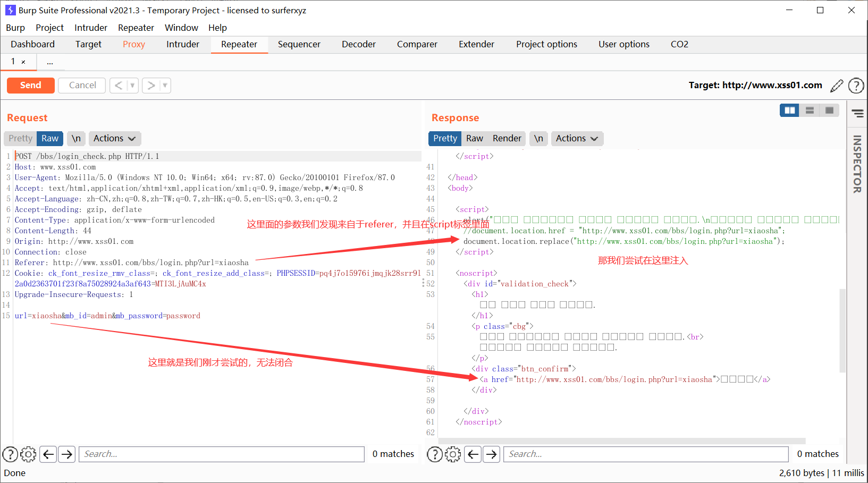Expand the Request Actions dropdown

point(115,139)
